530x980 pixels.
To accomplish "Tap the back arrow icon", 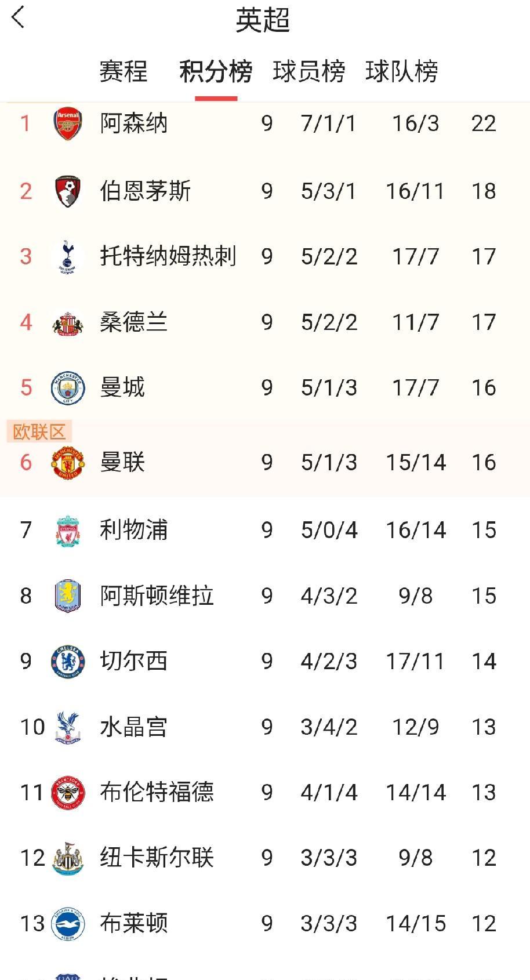I will coord(18,17).
